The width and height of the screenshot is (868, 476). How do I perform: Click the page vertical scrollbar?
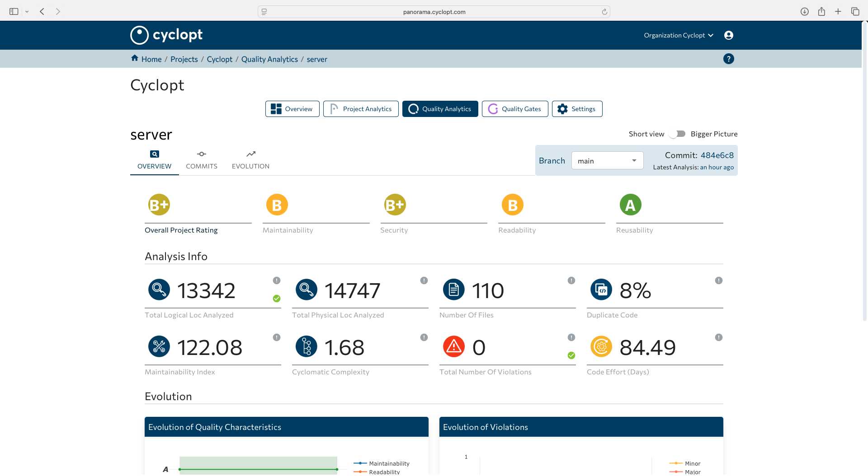point(865,172)
